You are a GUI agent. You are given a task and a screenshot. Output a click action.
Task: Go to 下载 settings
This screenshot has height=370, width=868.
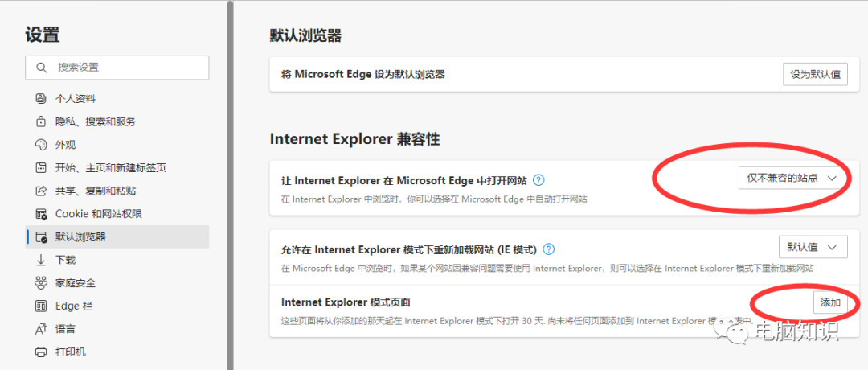pos(117,260)
